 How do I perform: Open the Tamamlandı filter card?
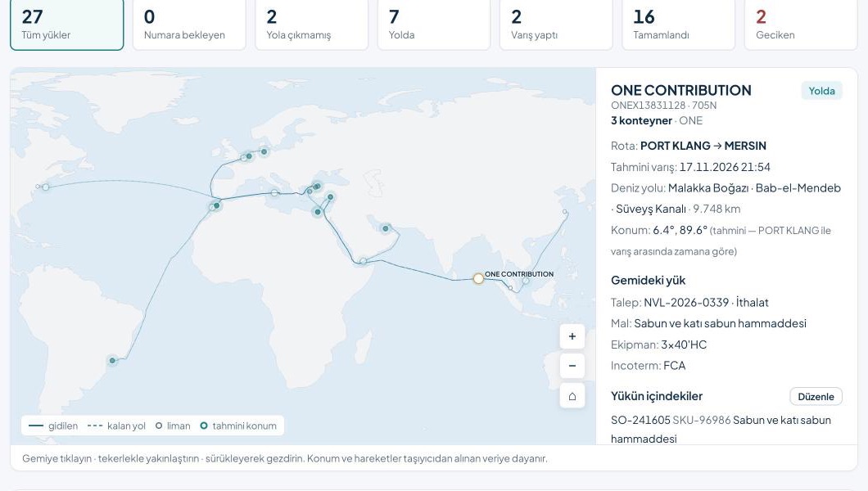(x=679, y=25)
